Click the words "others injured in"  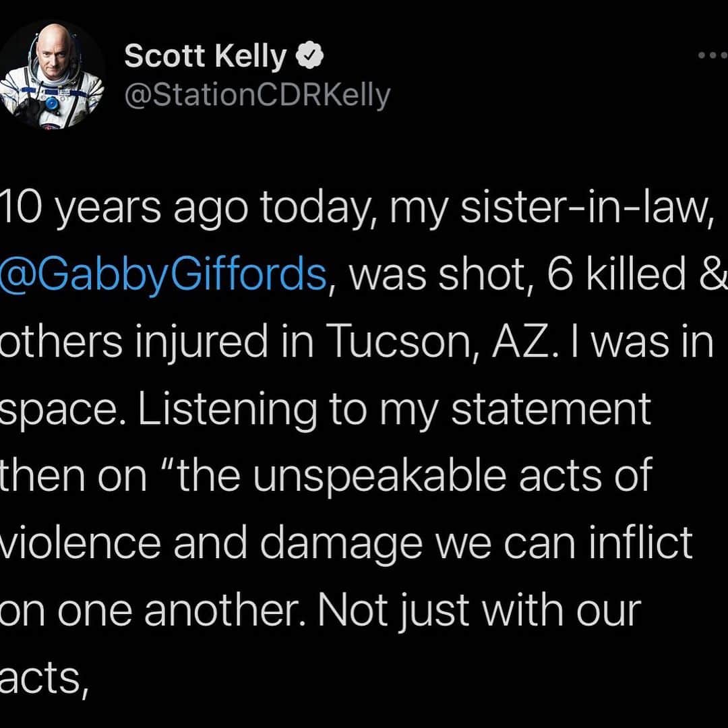(x=156, y=342)
